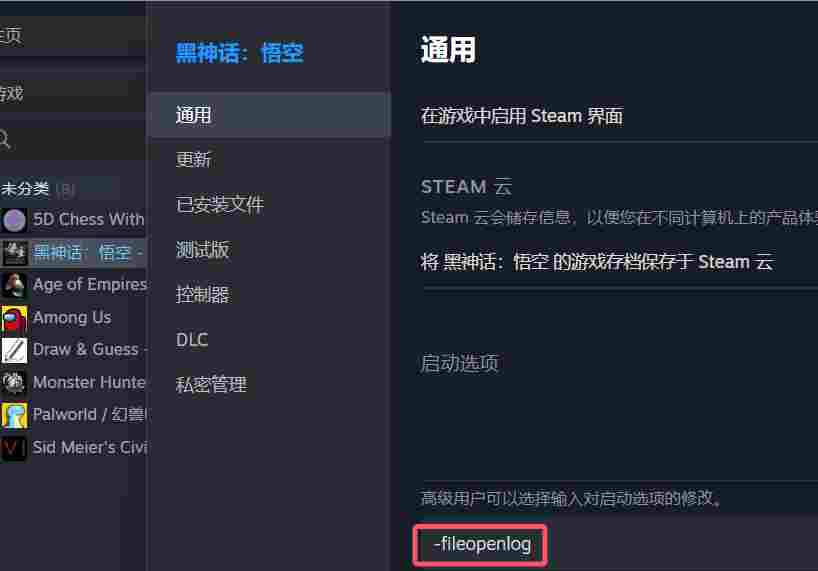818x571 pixels.
Task: Click the 黑神话 game icon in library
Action: pos(14,253)
